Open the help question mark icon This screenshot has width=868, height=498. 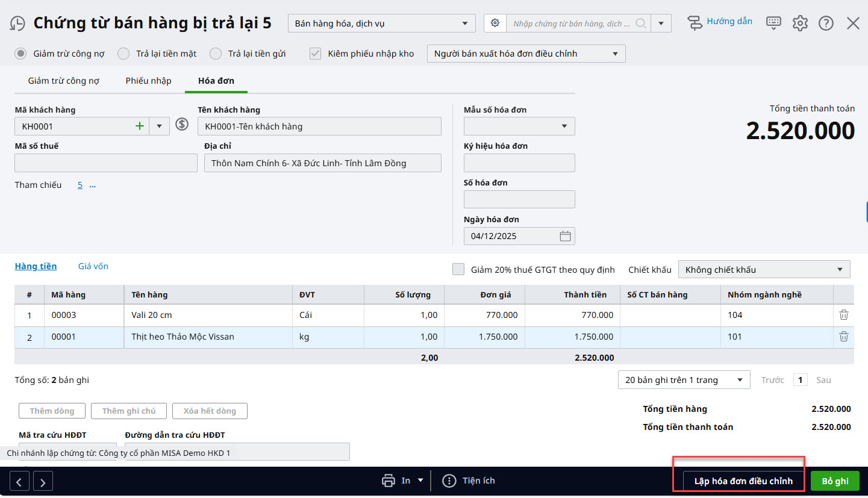coord(826,23)
